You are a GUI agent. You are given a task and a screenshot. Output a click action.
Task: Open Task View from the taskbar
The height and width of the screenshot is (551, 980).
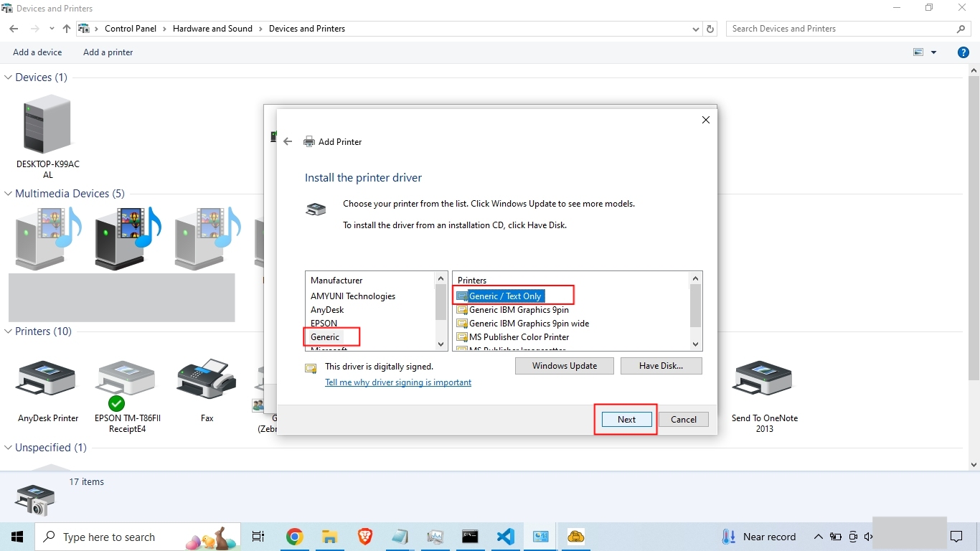coord(258,537)
